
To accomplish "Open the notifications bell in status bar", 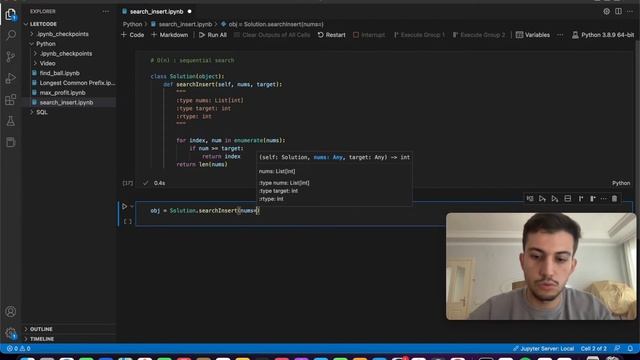I will point(630,349).
